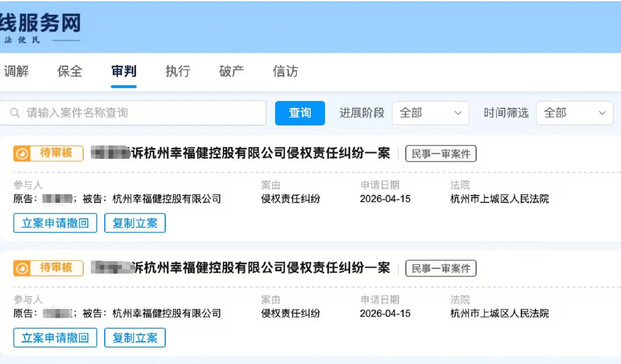Click the site logo 线服务网
The height and width of the screenshot is (364, 621).
click(x=40, y=23)
